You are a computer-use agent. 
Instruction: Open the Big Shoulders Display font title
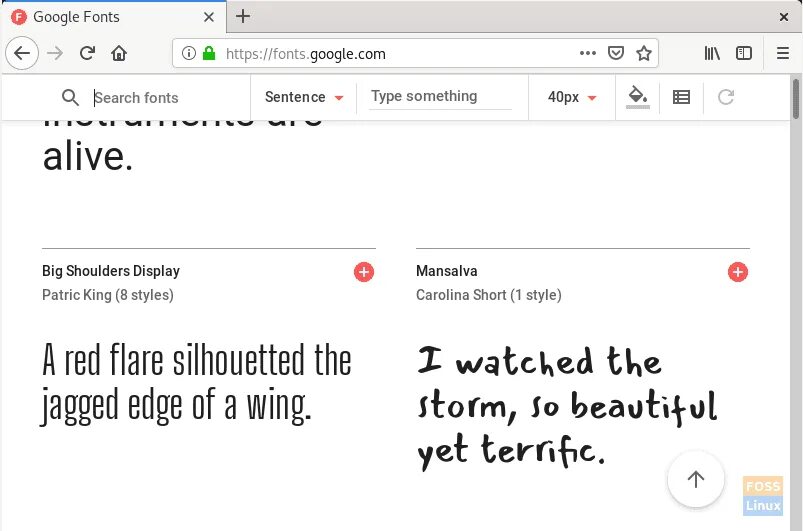click(111, 271)
